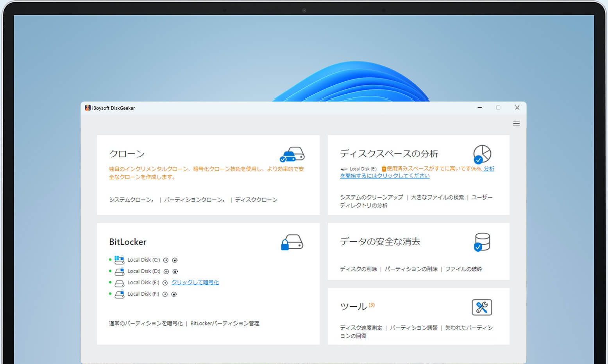This screenshot has width=608, height=364.
Task: Click the Local Disk (F:) drive icon
Action: tap(119, 294)
